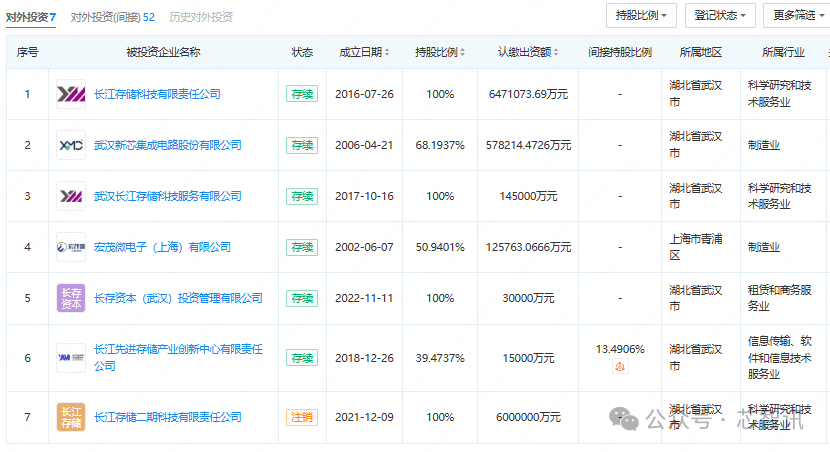
Task: Click the amount 145000万元
Action: 528,196
